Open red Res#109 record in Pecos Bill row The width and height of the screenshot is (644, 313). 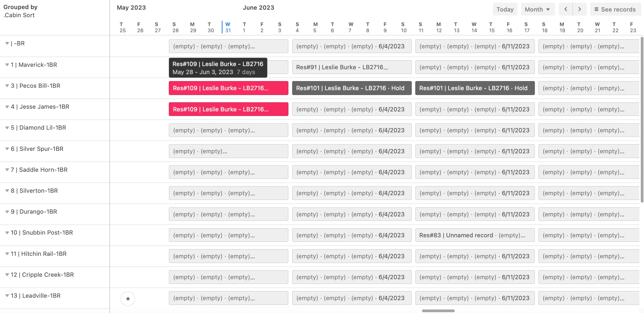(x=228, y=88)
